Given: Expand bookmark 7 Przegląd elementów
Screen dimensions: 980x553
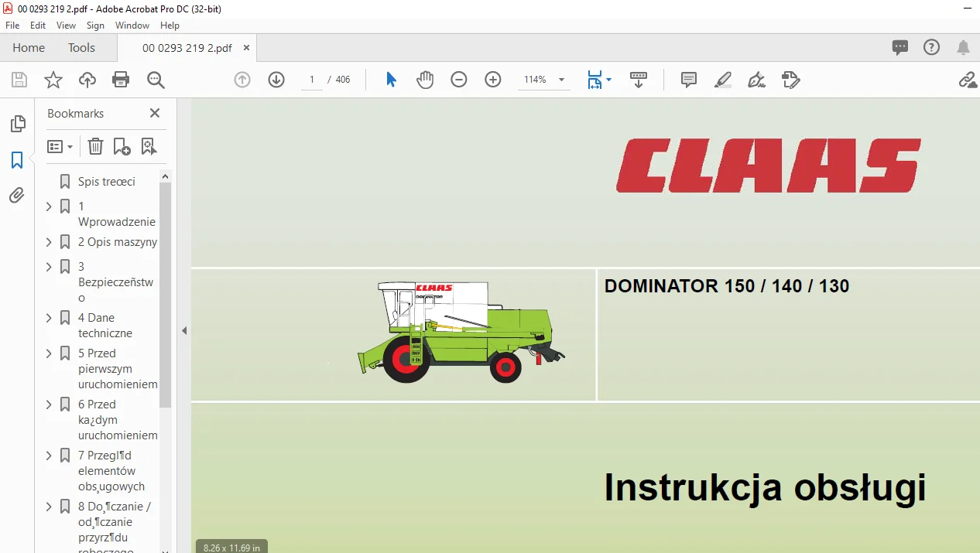Looking at the screenshot, I should click(x=49, y=456).
